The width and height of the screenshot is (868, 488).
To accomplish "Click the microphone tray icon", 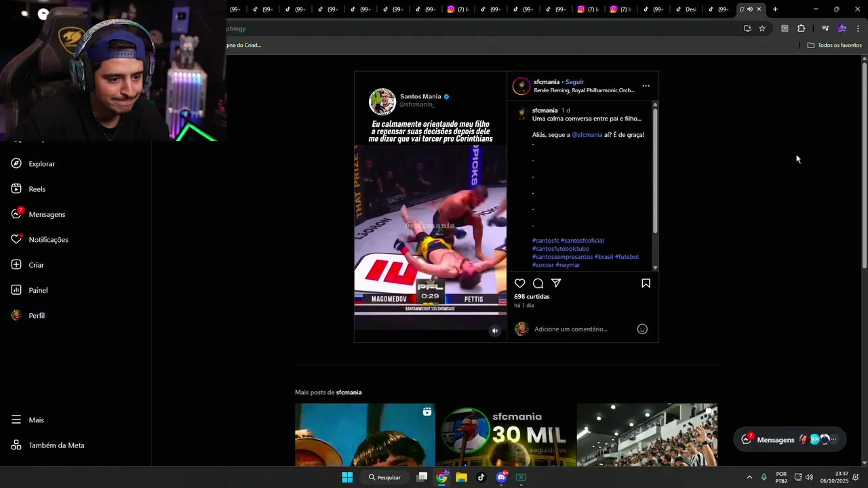I will (x=764, y=477).
